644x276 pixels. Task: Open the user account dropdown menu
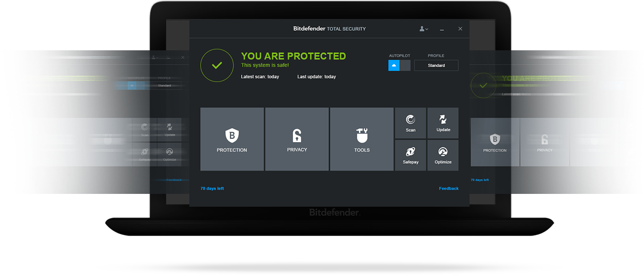pyautogui.click(x=423, y=29)
